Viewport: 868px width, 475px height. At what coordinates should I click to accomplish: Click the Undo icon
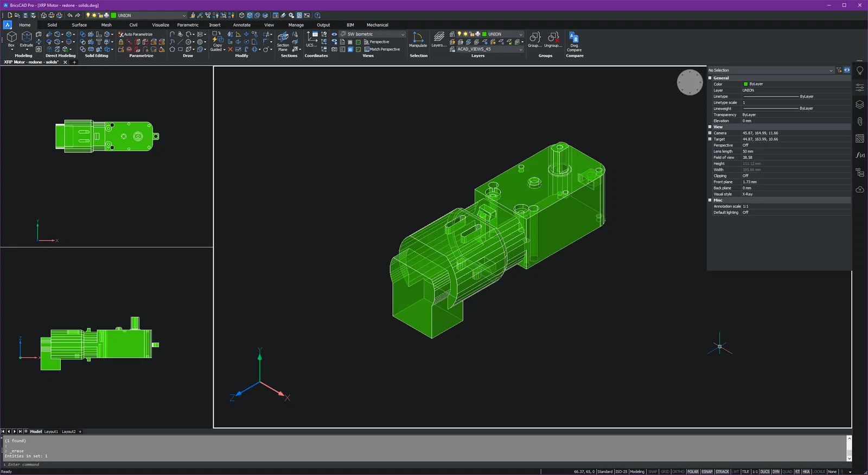click(70, 15)
